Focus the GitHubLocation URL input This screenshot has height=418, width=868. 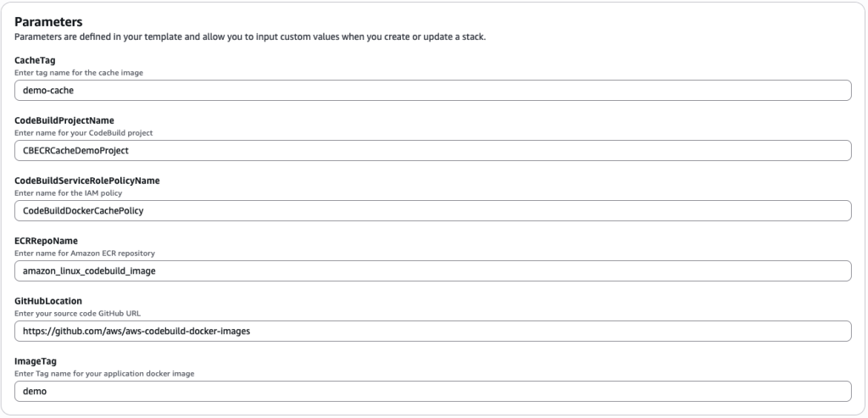click(x=432, y=331)
